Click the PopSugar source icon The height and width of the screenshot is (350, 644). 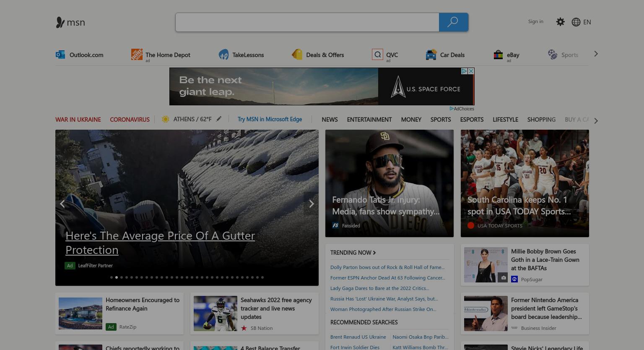(514, 279)
